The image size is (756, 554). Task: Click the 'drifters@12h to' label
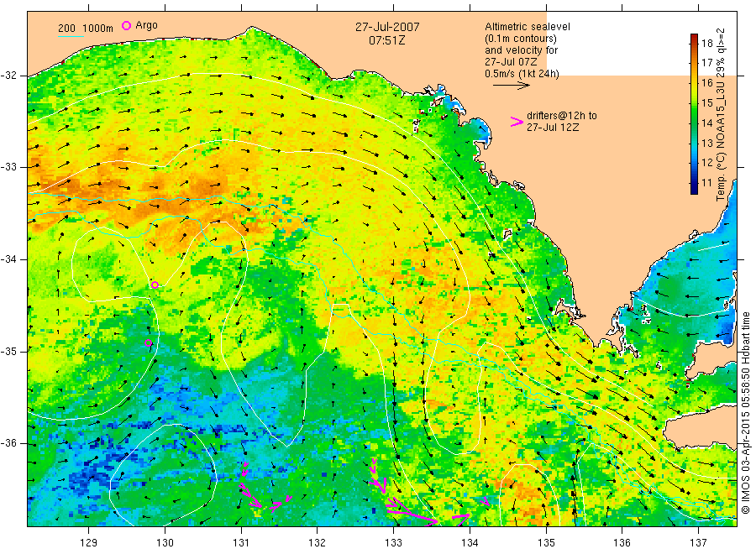pos(562,116)
